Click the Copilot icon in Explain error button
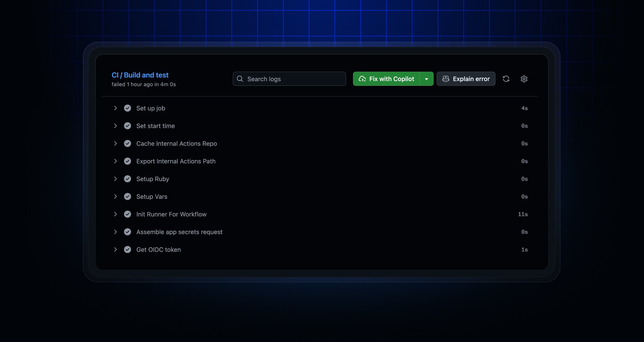The height and width of the screenshot is (342, 644). pos(446,79)
